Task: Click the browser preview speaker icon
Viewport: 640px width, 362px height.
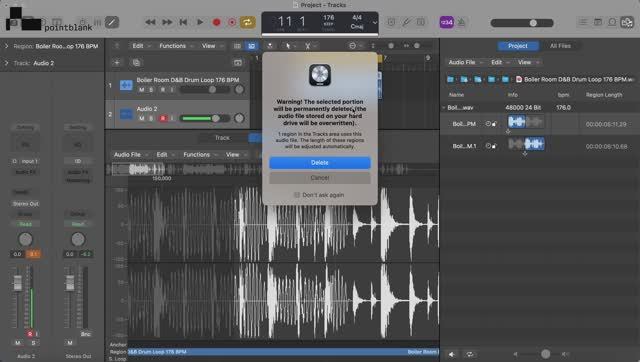Action: pyautogui.click(x=451, y=354)
